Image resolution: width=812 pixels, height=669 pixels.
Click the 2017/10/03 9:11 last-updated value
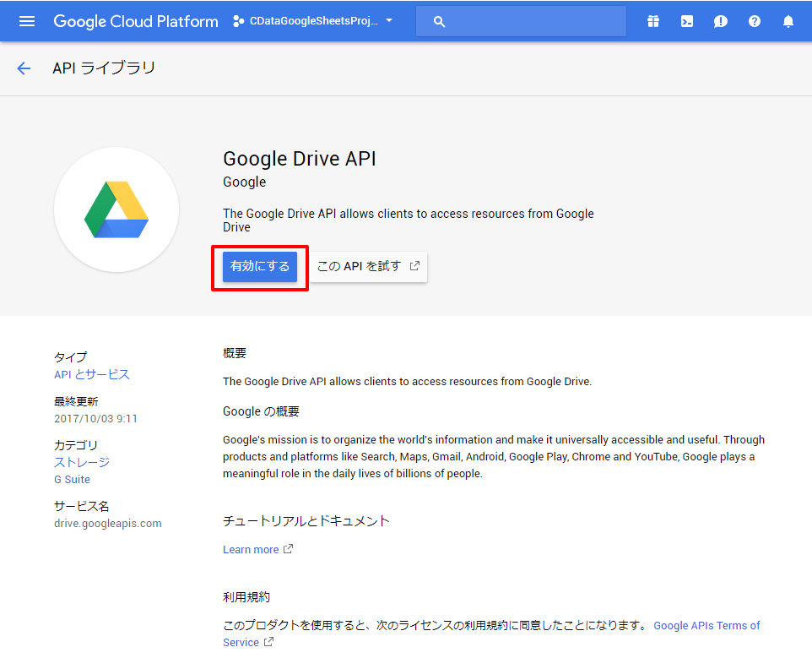tap(96, 419)
